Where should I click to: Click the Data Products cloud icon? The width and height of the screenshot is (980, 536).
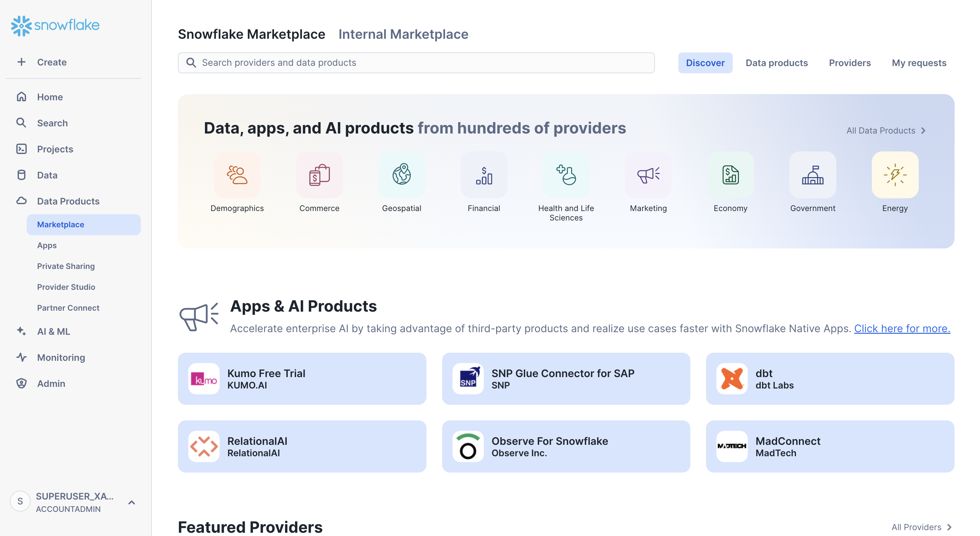[21, 201]
